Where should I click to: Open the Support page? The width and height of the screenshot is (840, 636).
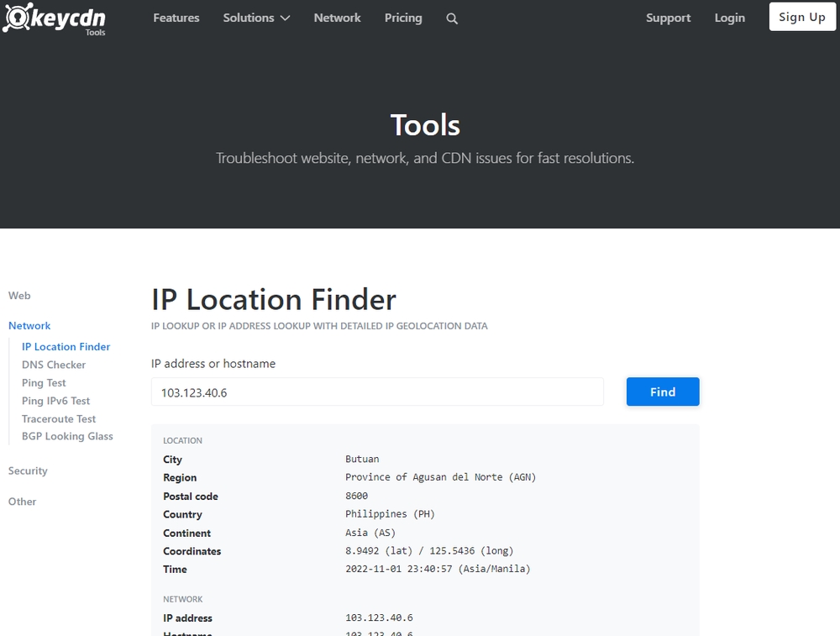pyautogui.click(x=668, y=17)
